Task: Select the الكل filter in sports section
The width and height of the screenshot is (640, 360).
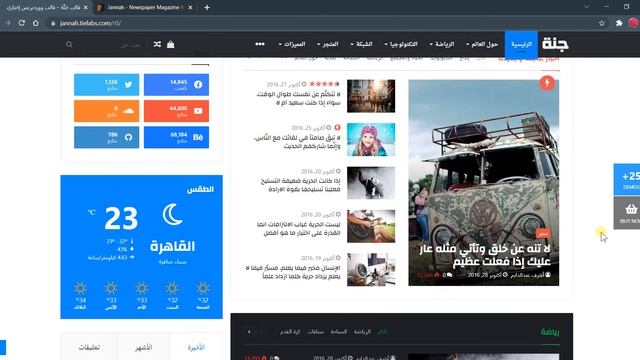Action: tap(382, 332)
